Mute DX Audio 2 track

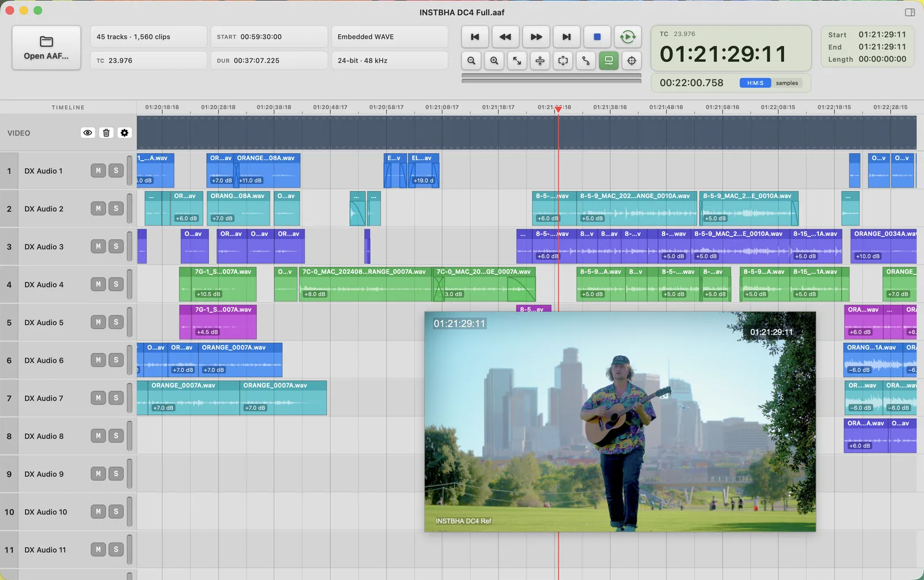point(98,209)
